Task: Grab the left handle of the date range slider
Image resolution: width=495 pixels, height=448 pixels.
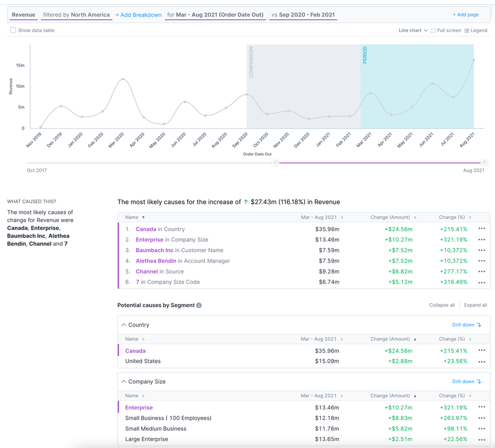Action: point(275,163)
